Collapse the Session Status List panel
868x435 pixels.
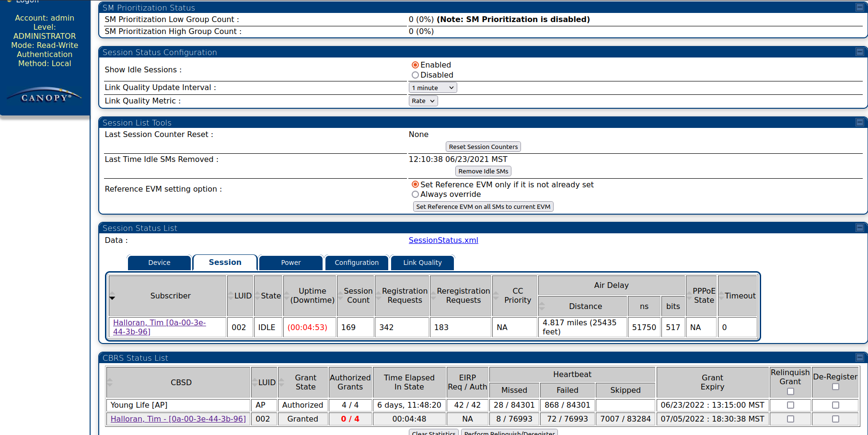(859, 228)
